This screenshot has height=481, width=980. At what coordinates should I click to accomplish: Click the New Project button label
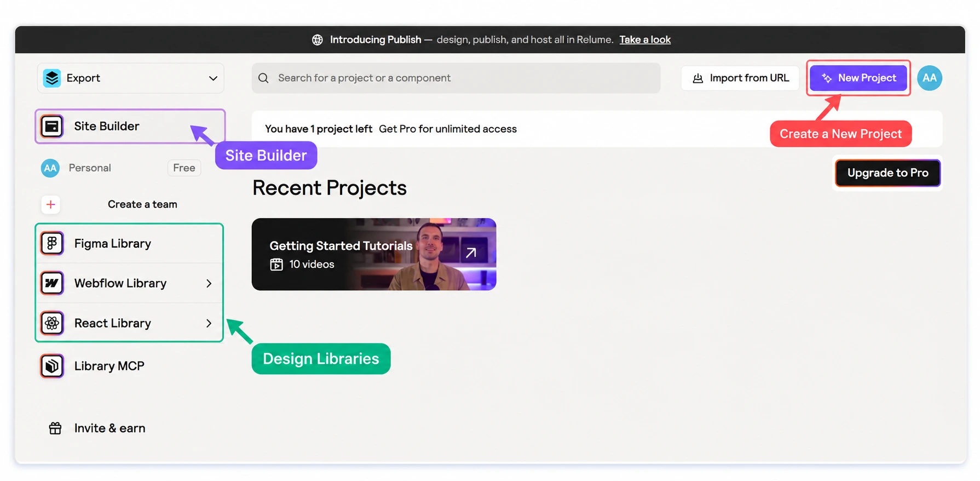click(x=867, y=78)
